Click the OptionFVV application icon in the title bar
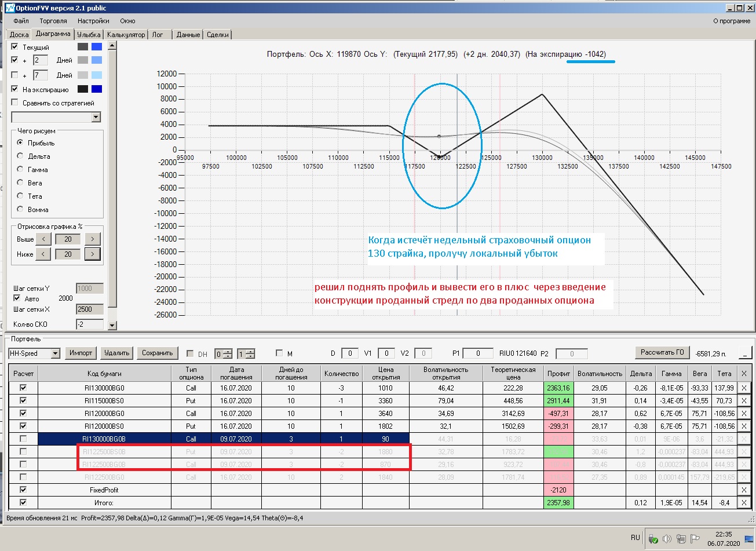This screenshot has width=756, height=551. coord(9,8)
